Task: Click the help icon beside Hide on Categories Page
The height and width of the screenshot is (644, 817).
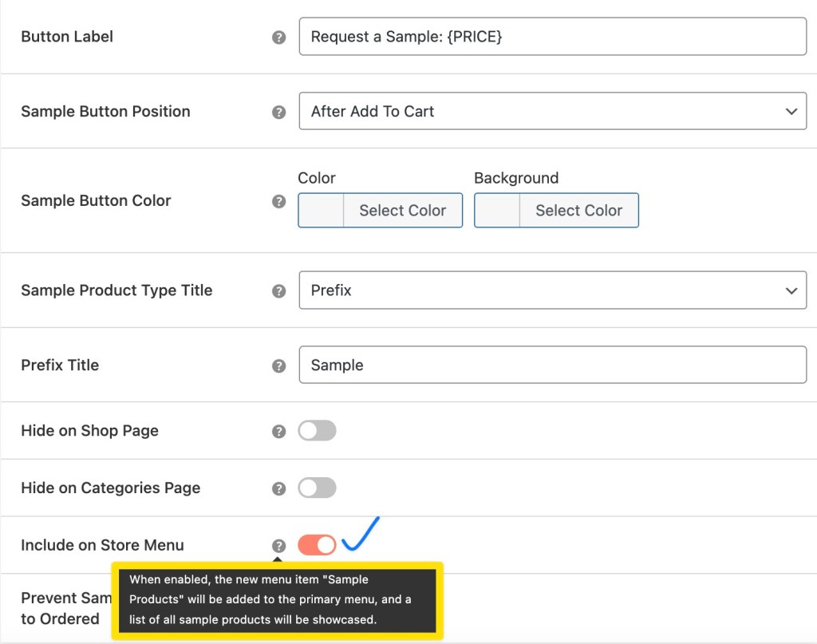Action: [278, 488]
